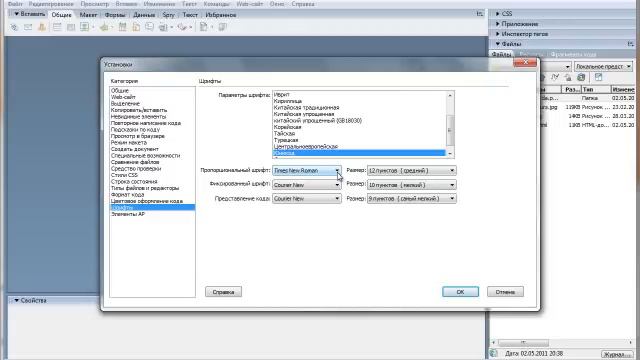Click the font list scrollbar down arrow

click(x=450, y=154)
